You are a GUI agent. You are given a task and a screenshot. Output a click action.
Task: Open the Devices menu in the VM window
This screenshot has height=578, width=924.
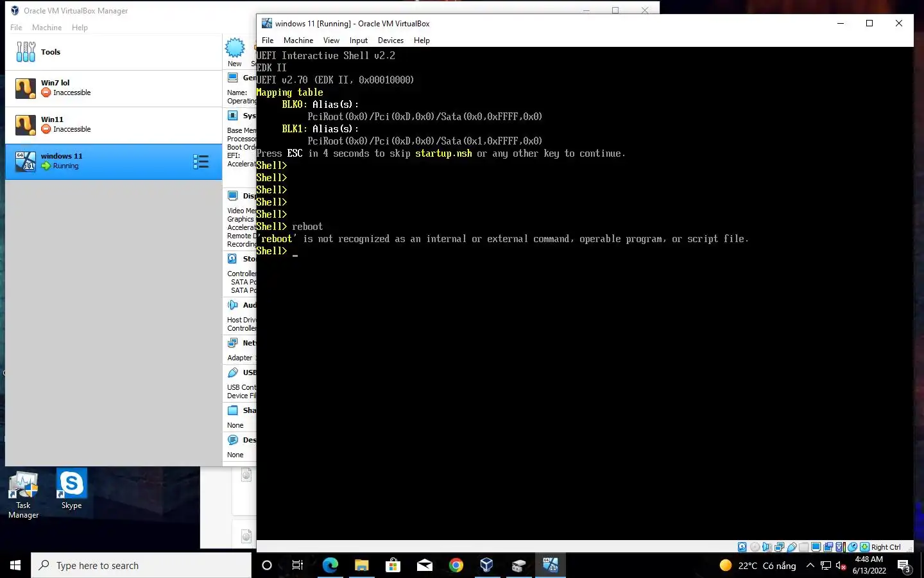(391, 40)
